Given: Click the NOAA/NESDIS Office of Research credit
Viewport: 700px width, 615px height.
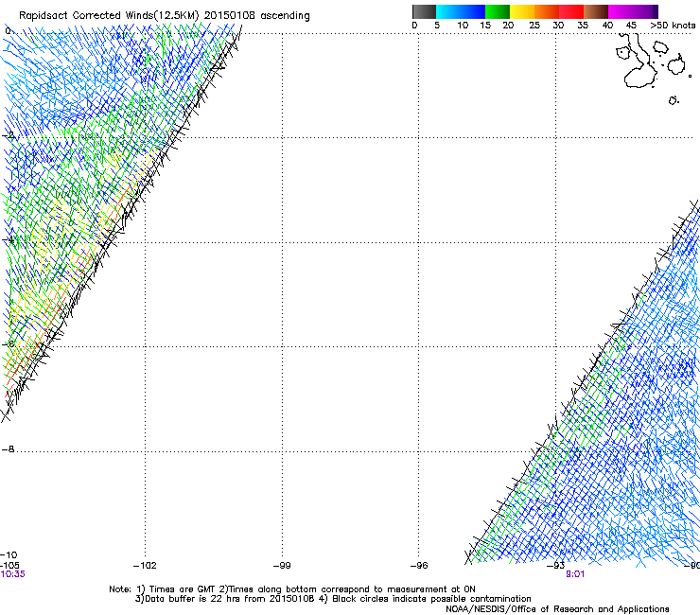Looking at the screenshot, I should pos(557,609).
